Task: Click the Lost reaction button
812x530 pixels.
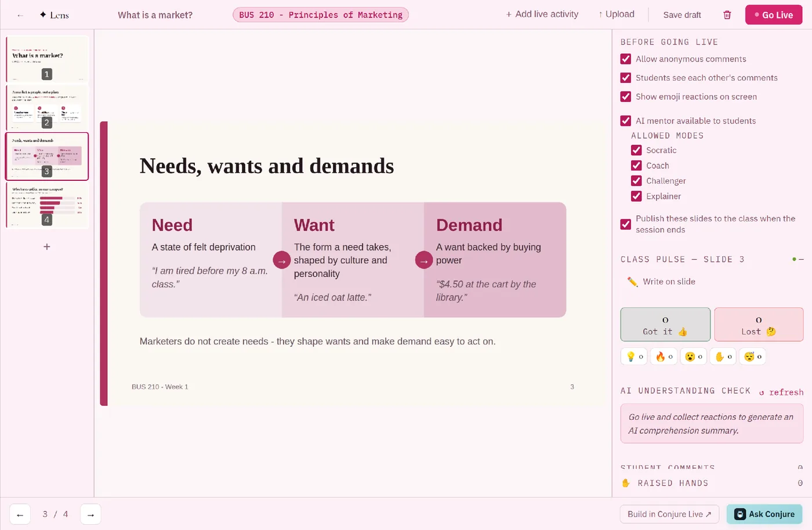Action: 759,325
